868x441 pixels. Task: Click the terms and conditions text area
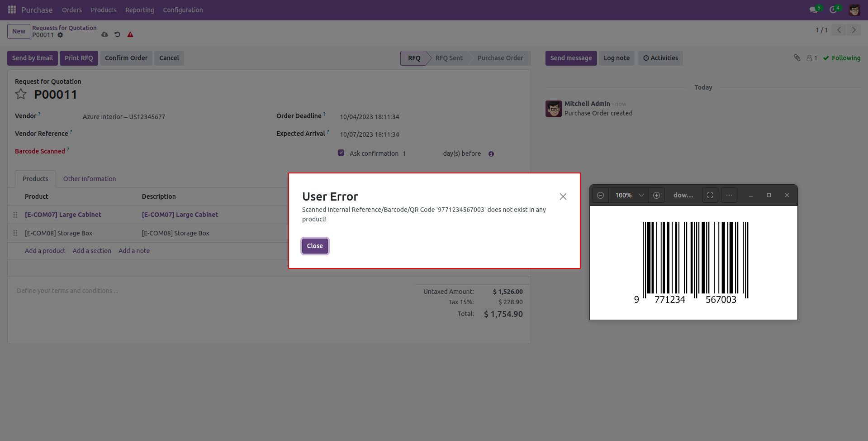67,291
